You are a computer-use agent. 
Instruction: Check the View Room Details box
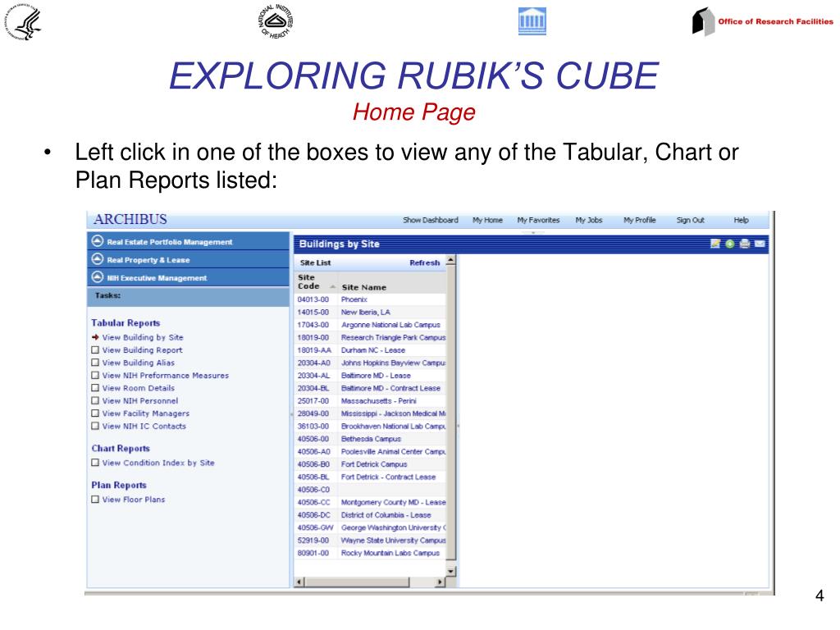point(95,388)
